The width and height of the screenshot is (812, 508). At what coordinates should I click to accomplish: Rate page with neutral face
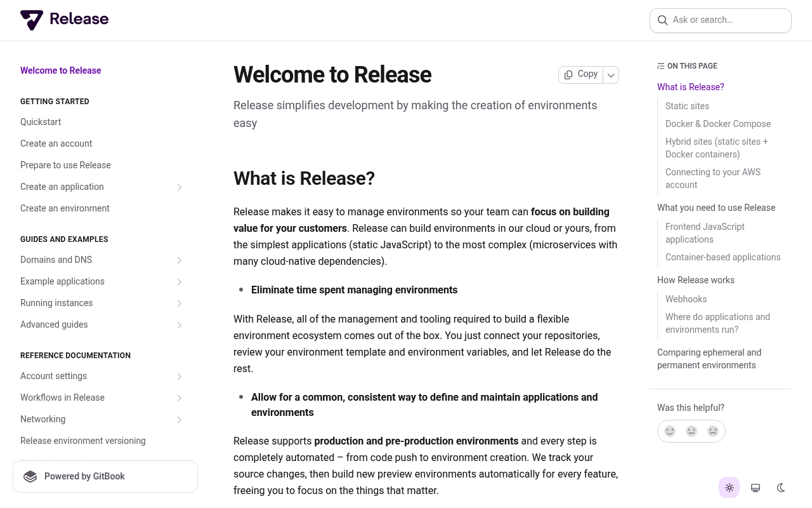691,431
